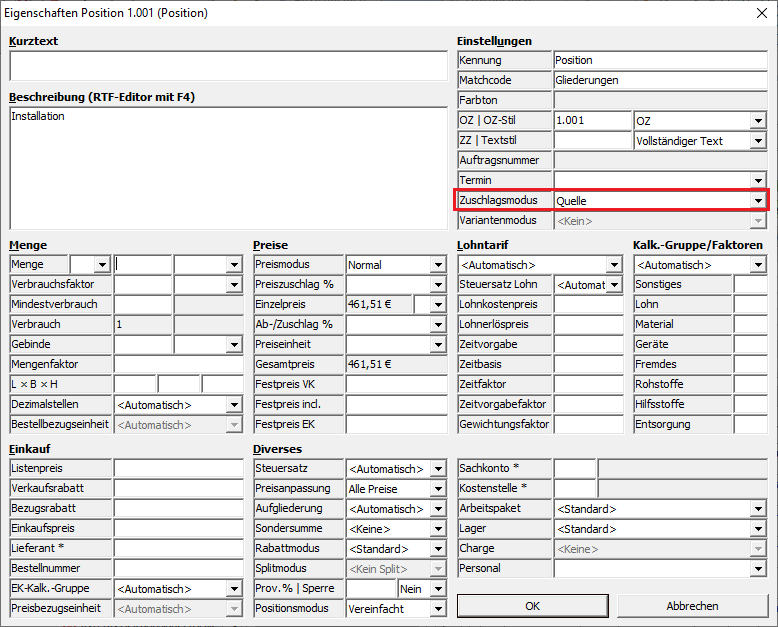Image resolution: width=778 pixels, height=627 pixels.
Task: Open the Textstil Vollständiger Text dropdown
Action: pyautogui.click(x=759, y=141)
